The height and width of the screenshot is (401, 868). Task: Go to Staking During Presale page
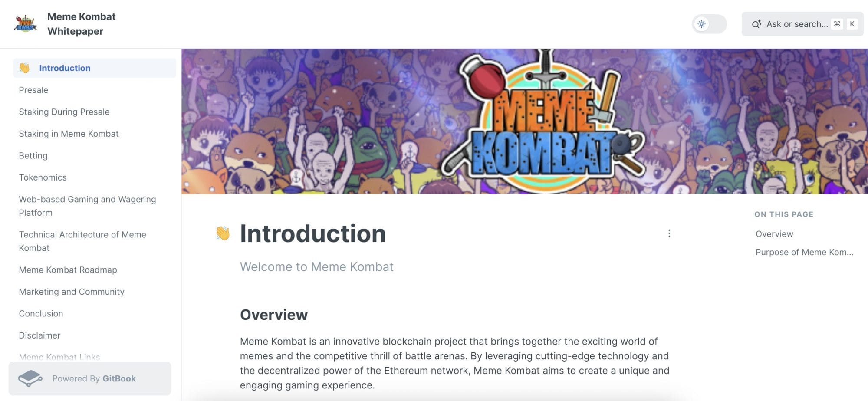[x=64, y=112]
